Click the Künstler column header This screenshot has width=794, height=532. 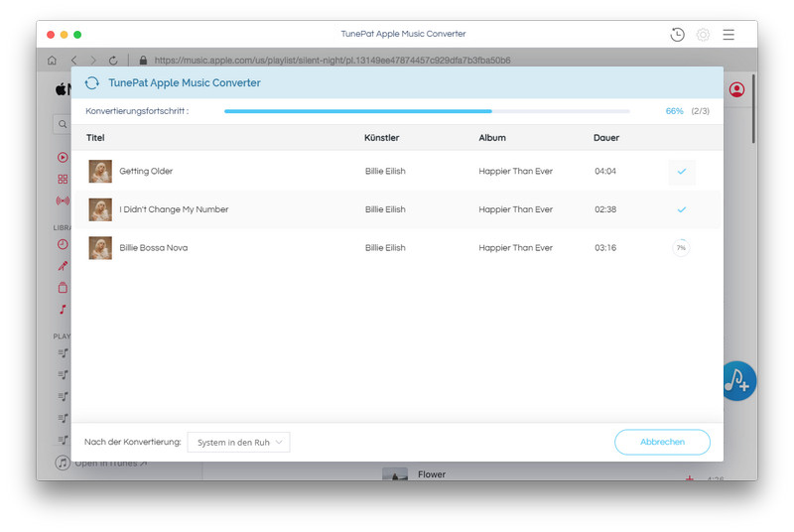[x=381, y=138]
